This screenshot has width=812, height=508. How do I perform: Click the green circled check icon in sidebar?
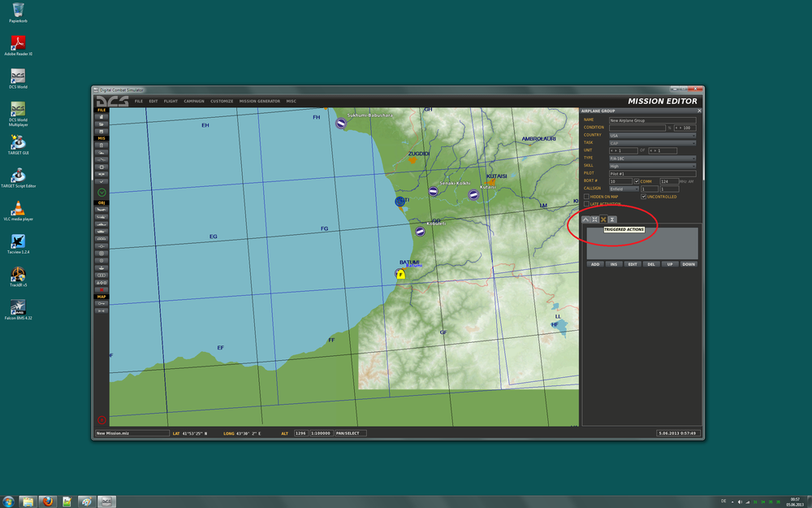point(101,191)
